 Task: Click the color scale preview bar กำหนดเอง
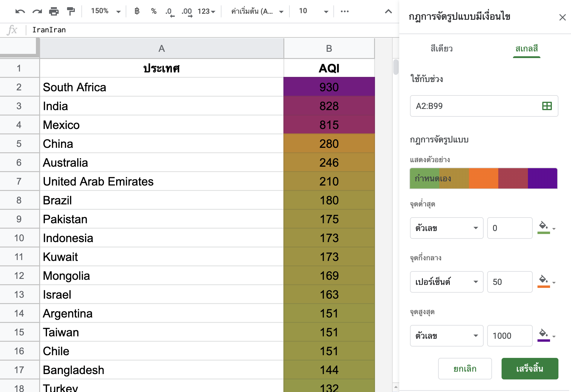[484, 178]
